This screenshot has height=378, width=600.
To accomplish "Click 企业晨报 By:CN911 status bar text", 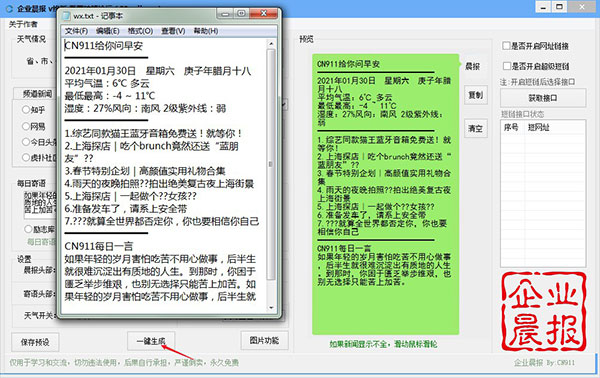I will click(544, 362).
